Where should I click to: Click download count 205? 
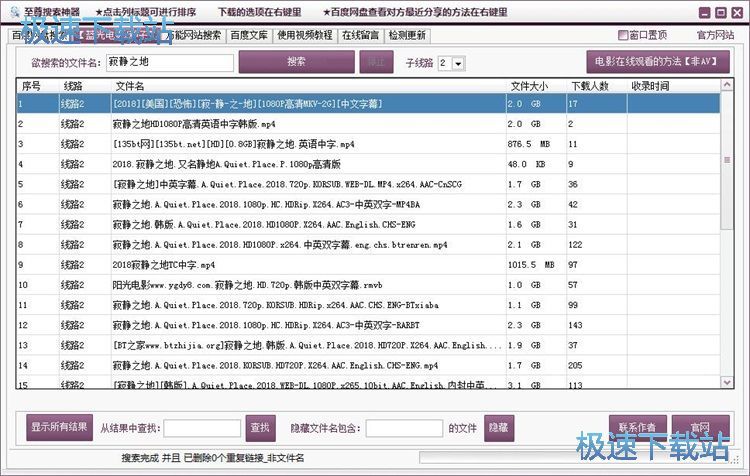coord(575,365)
